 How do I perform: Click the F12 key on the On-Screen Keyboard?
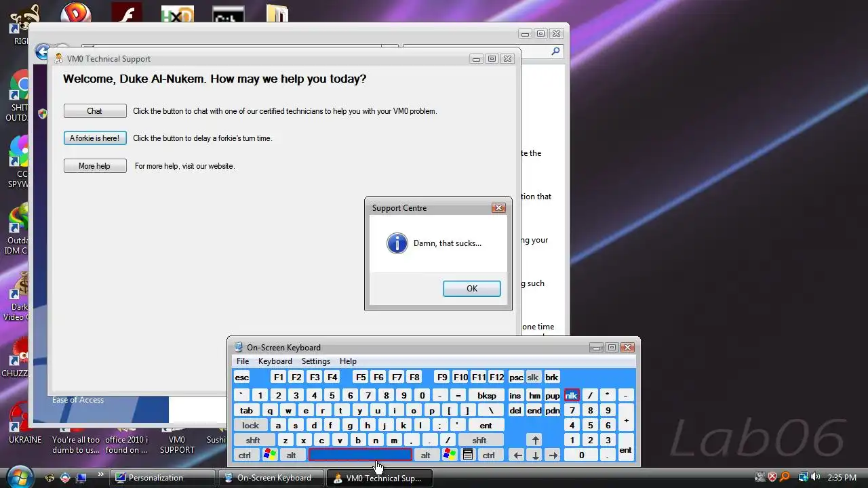(496, 378)
